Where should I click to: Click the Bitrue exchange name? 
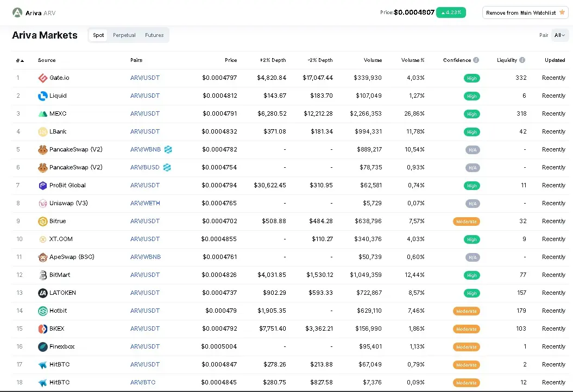[58, 221]
